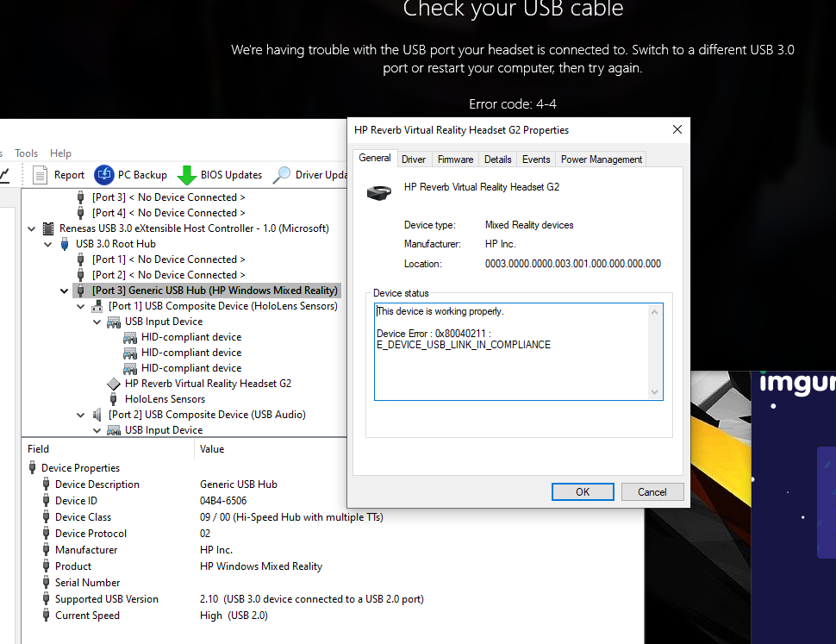Select Port 4 No Device Connected entry
This screenshot has width=836, height=644.
coord(168,213)
